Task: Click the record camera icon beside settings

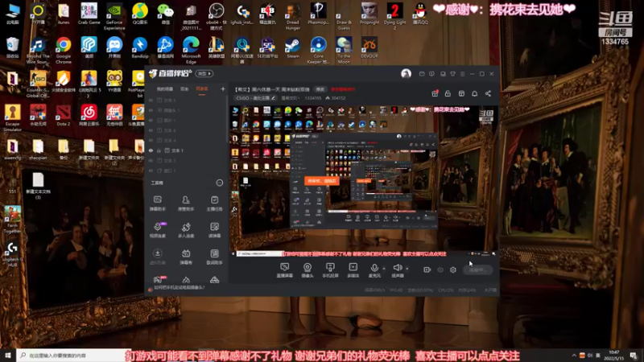Action: click(x=427, y=269)
